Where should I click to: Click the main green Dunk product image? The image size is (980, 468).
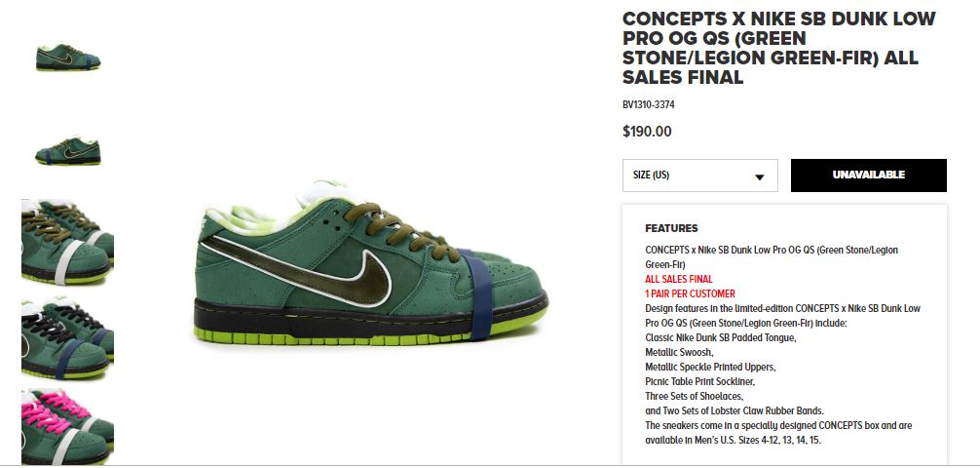371,263
